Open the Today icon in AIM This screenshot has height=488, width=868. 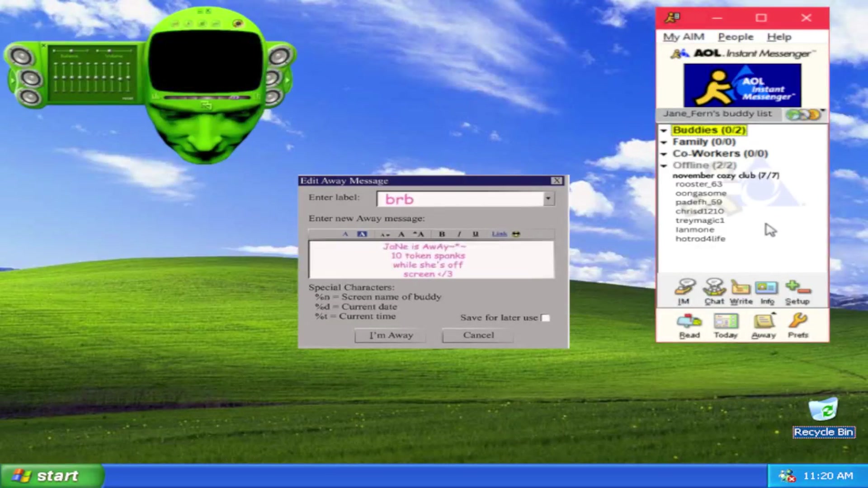point(726,326)
